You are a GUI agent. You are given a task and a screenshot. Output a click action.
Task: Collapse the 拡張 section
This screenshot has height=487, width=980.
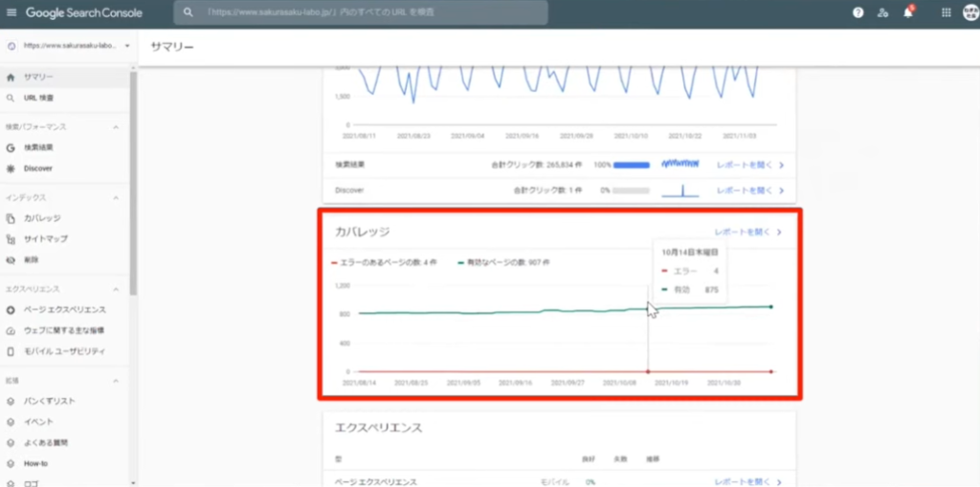tap(116, 380)
